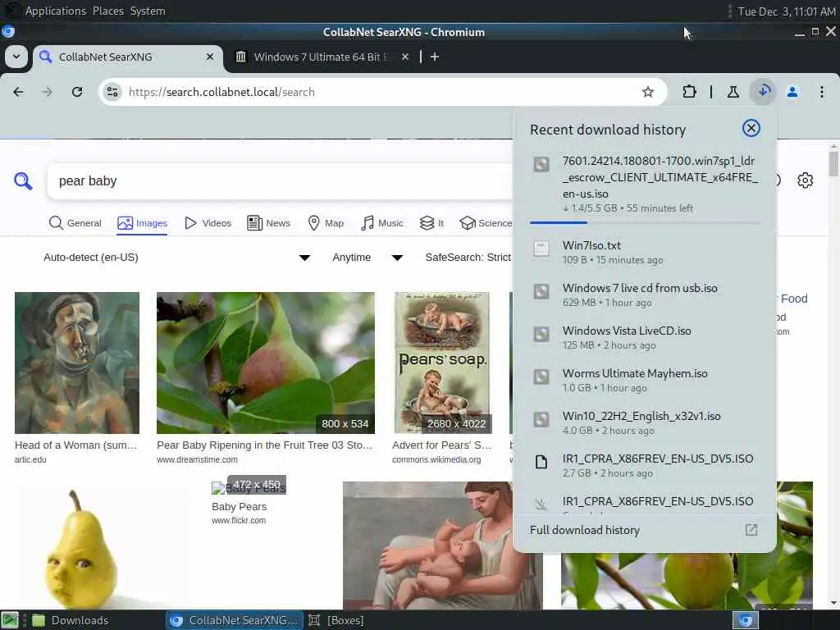This screenshot has width=840, height=630.
Task: Select the Images search category
Action: [x=143, y=223]
